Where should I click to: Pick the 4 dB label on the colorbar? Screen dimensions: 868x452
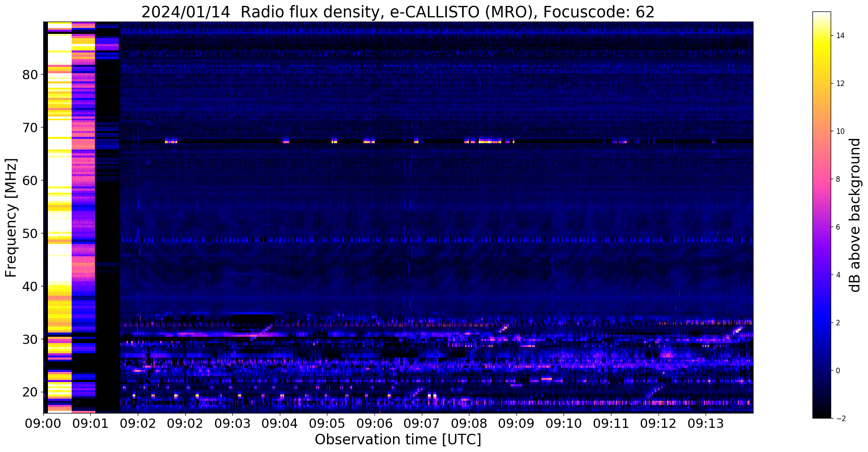[838, 275]
